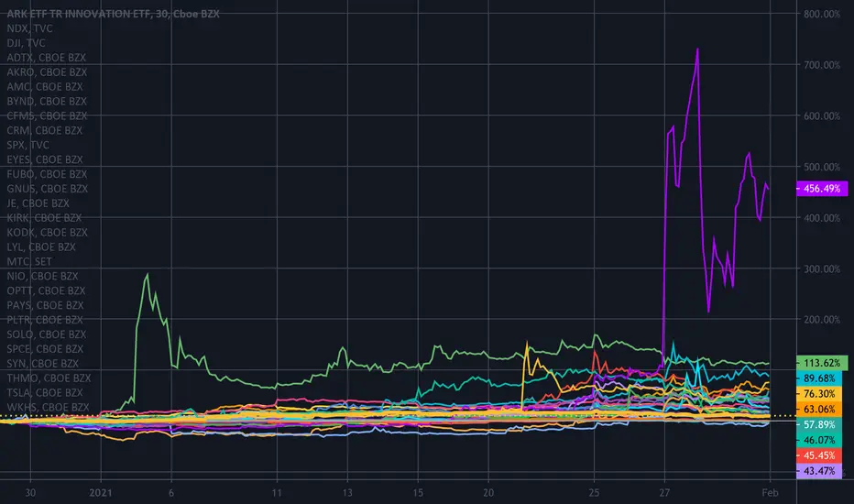Click the Feb label on time axis

(x=770, y=493)
